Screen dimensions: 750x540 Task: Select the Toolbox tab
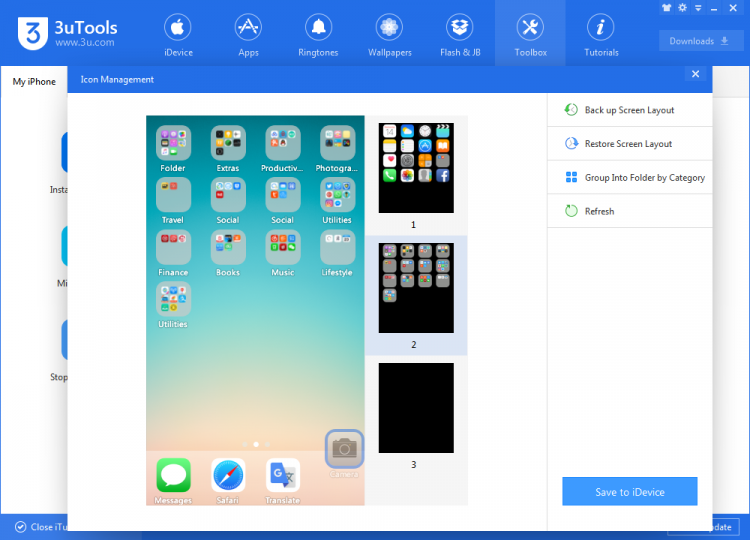pyautogui.click(x=530, y=35)
